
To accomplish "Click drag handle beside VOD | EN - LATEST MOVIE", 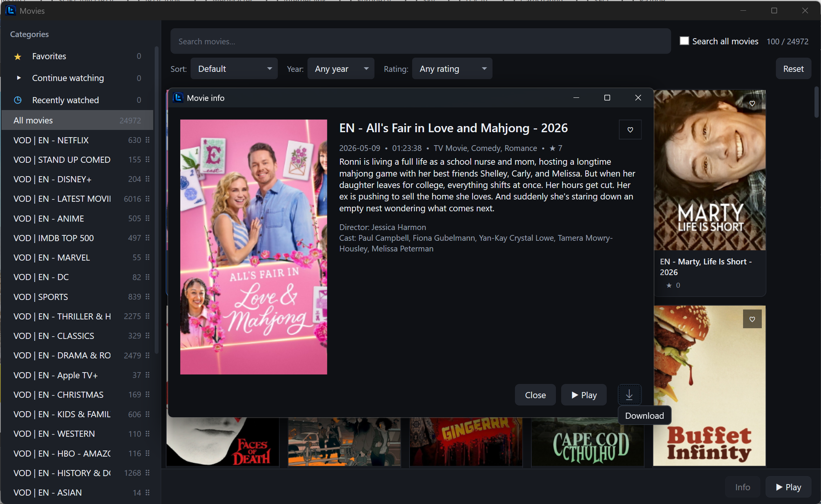I will 147,199.
